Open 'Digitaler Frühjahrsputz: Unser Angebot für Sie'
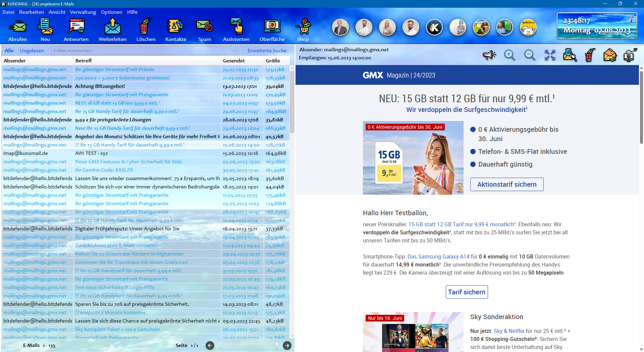This screenshot has width=644, height=352. click(x=146, y=229)
